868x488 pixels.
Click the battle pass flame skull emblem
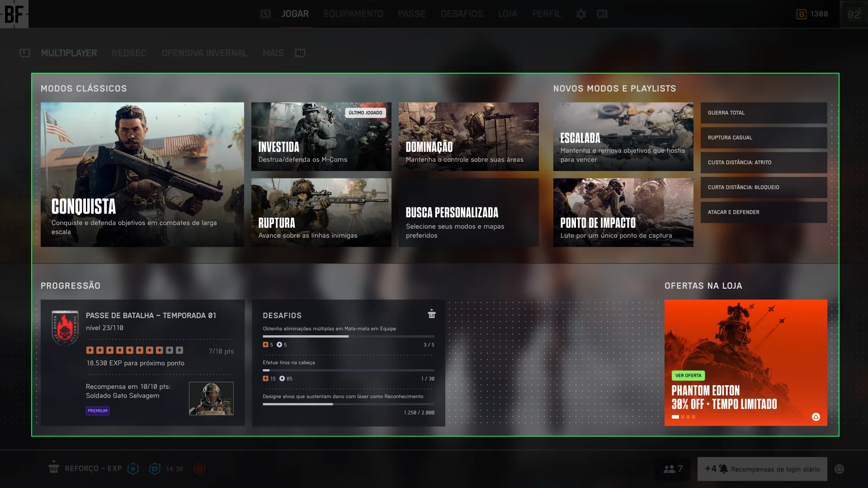click(x=65, y=328)
